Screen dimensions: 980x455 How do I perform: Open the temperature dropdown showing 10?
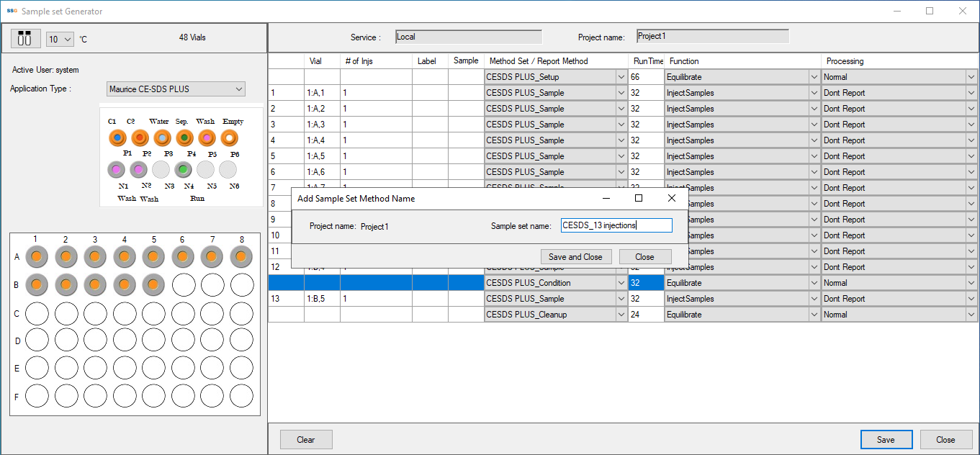click(x=60, y=39)
